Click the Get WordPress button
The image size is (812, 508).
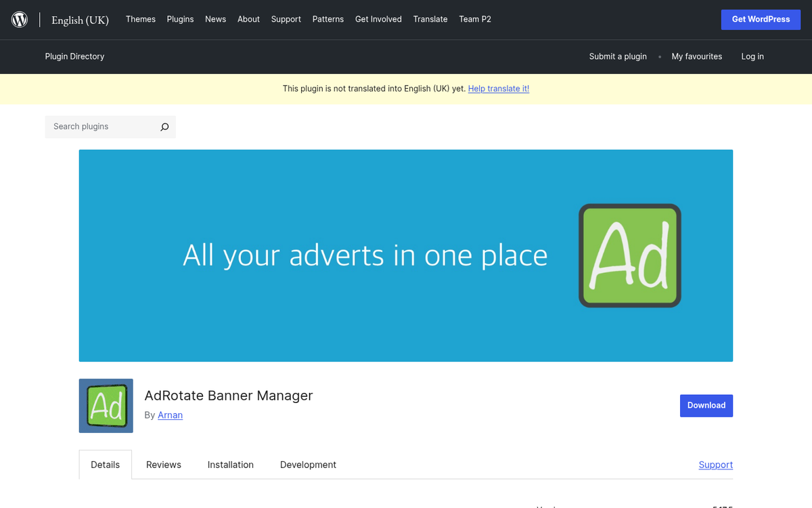[x=761, y=19]
